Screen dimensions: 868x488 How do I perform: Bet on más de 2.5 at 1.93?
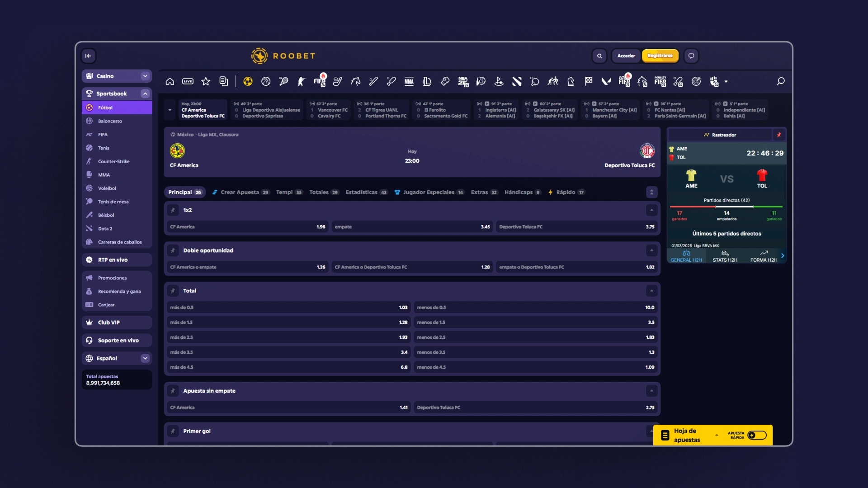coord(289,338)
